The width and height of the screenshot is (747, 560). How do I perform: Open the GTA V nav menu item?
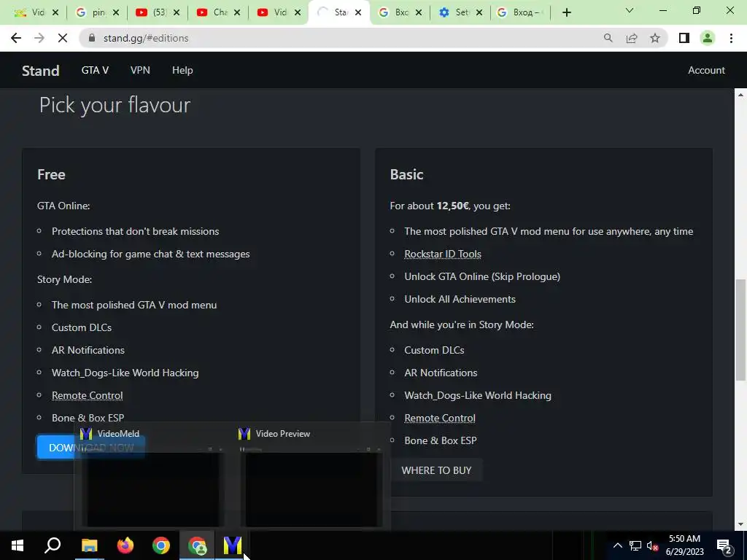[x=95, y=70]
